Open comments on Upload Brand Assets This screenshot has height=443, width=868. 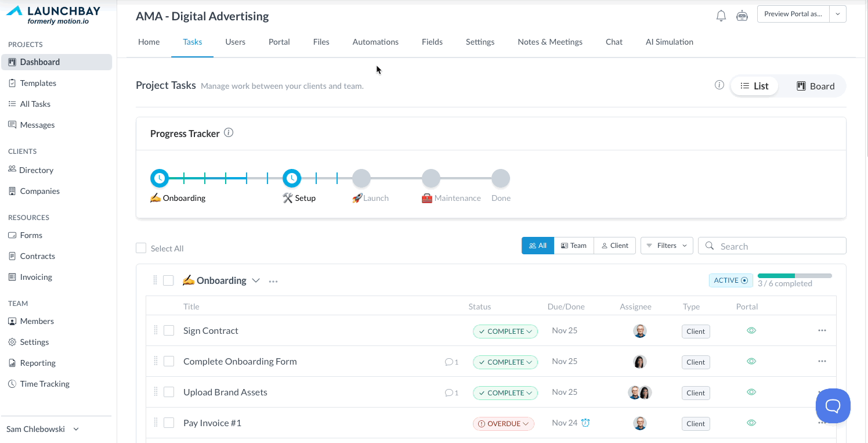pyautogui.click(x=451, y=392)
